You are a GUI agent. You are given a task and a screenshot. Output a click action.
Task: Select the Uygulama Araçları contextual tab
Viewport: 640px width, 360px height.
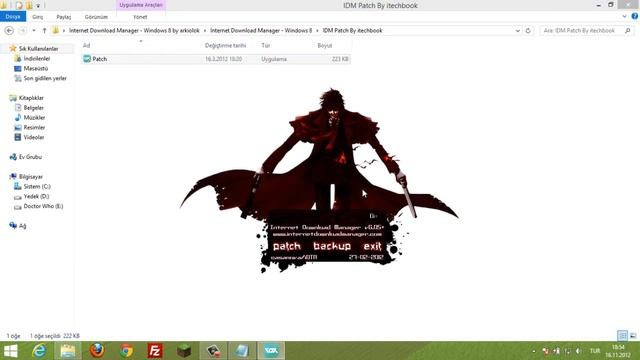[x=141, y=5]
